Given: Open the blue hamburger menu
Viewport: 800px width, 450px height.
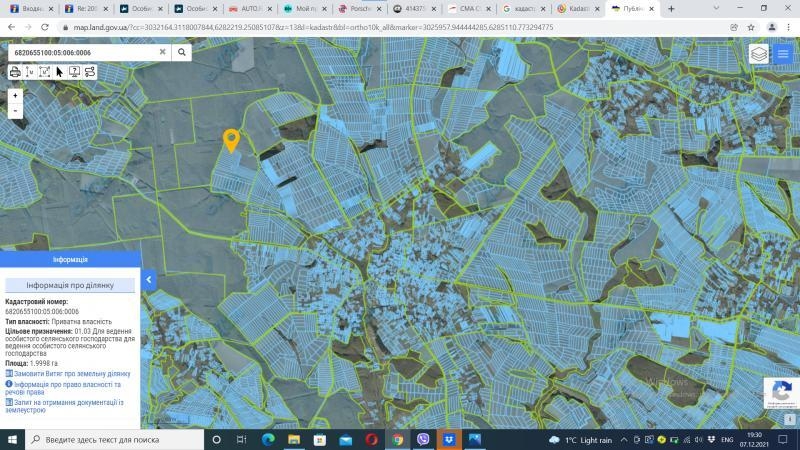Looking at the screenshot, I should 785,53.
